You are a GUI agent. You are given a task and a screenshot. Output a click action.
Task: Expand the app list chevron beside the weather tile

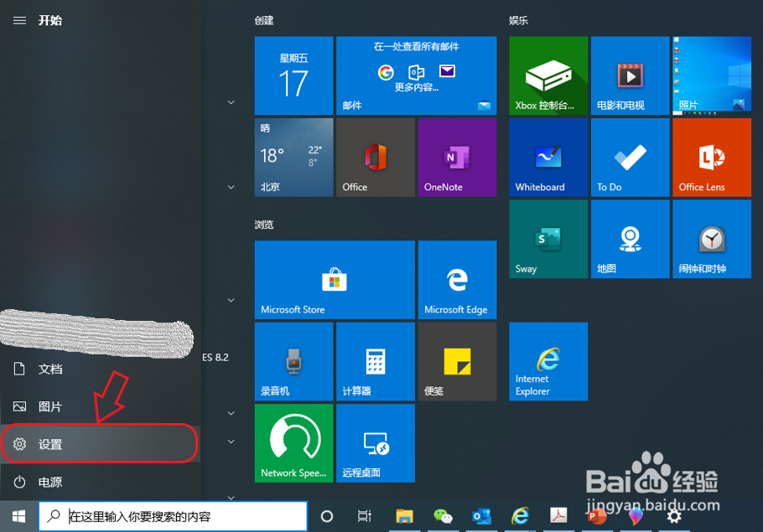click(231, 187)
